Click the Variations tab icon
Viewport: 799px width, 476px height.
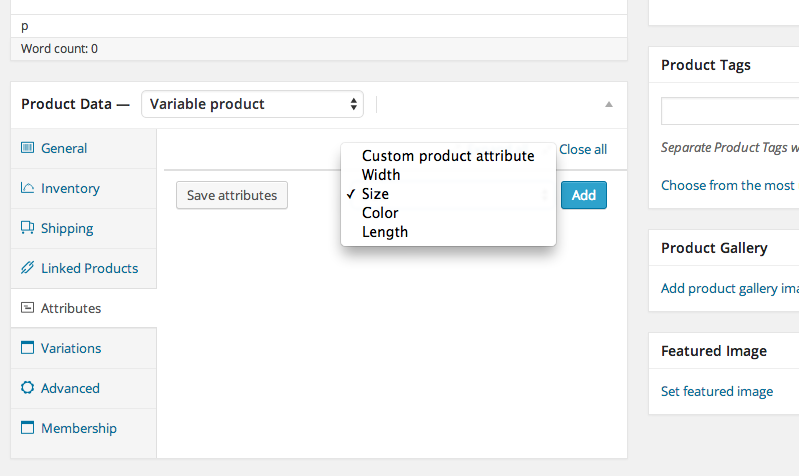click(x=27, y=348)
